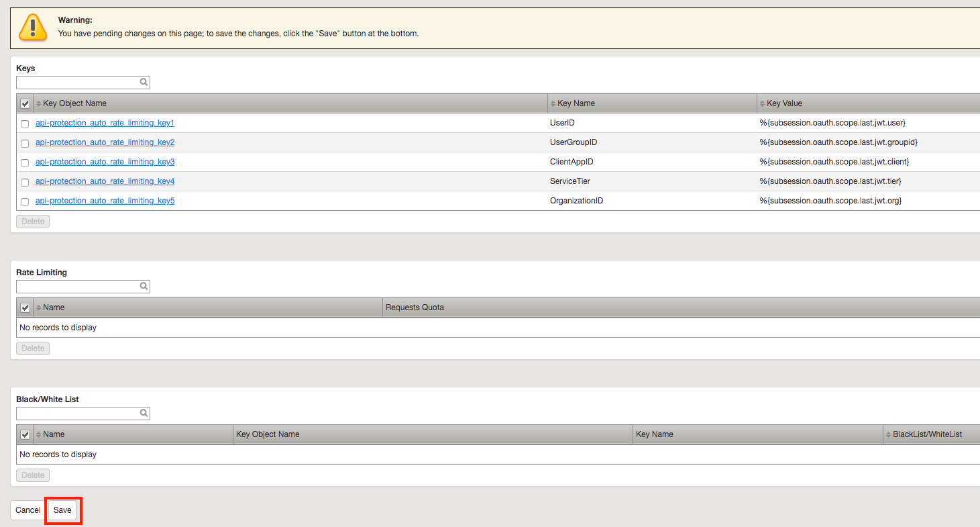Sort by BlackList/WhiteList column
Image resolution: width=980 pixels, height=527 pixels.
pos(927,434)
